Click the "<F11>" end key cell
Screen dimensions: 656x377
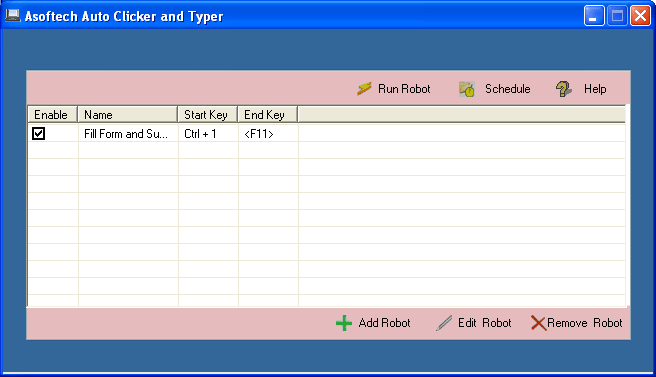click(259, 134)
